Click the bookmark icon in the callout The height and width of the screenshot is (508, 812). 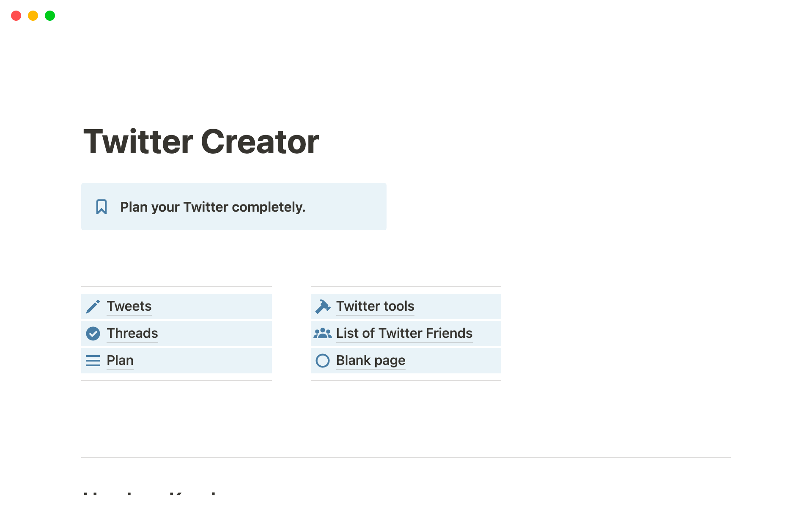point(101,207)
